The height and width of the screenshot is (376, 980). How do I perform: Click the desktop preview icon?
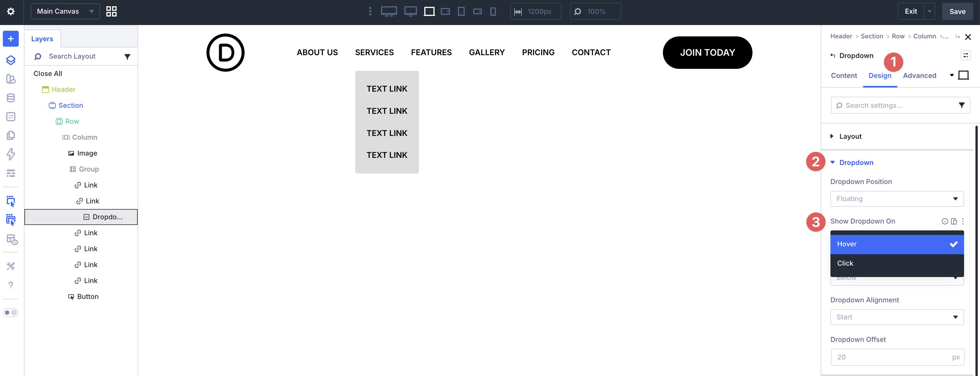389,11
